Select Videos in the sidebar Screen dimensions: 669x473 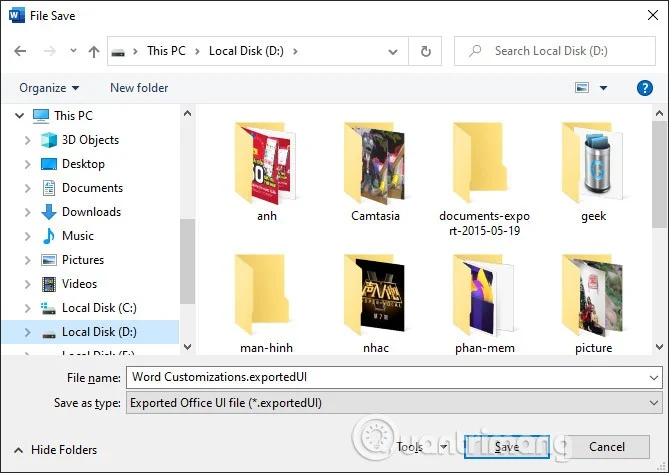click(x=79, y=284)
